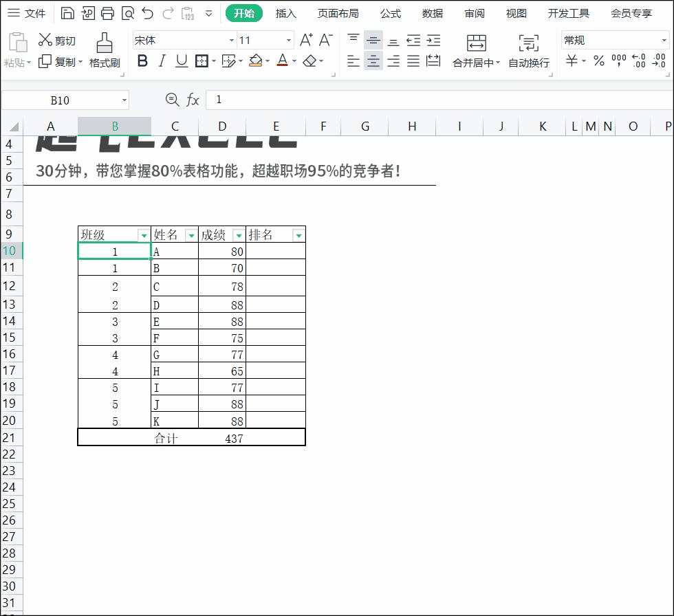
Task: Switch to the 插入 tab
Action: pos(286,14)
